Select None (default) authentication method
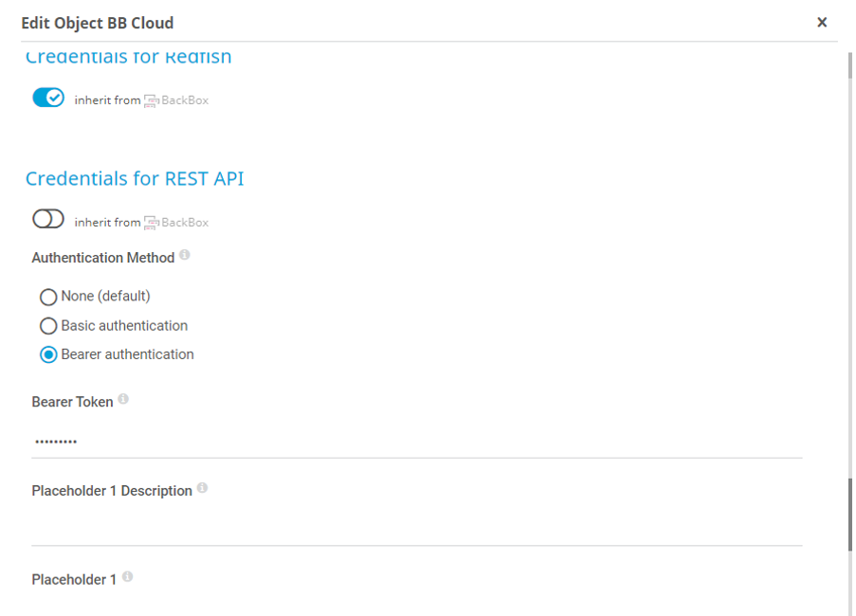856x616 pixels. [x=48, y=297]
